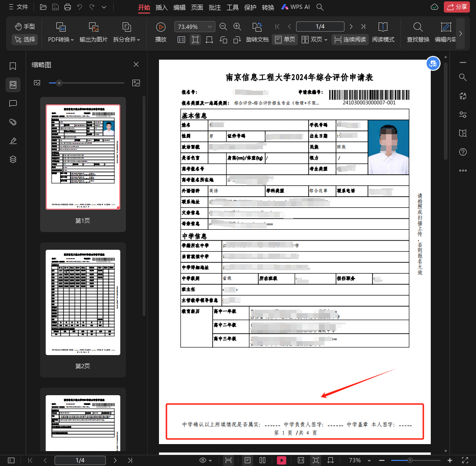Click the zoom out magnifier icon
Screen dimensions: 476x466
click(x=223, y=27)
